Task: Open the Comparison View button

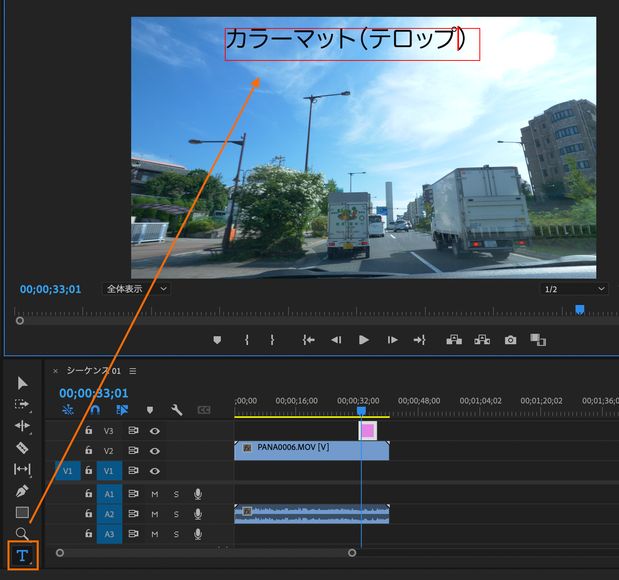Action: tap(538, 340)
